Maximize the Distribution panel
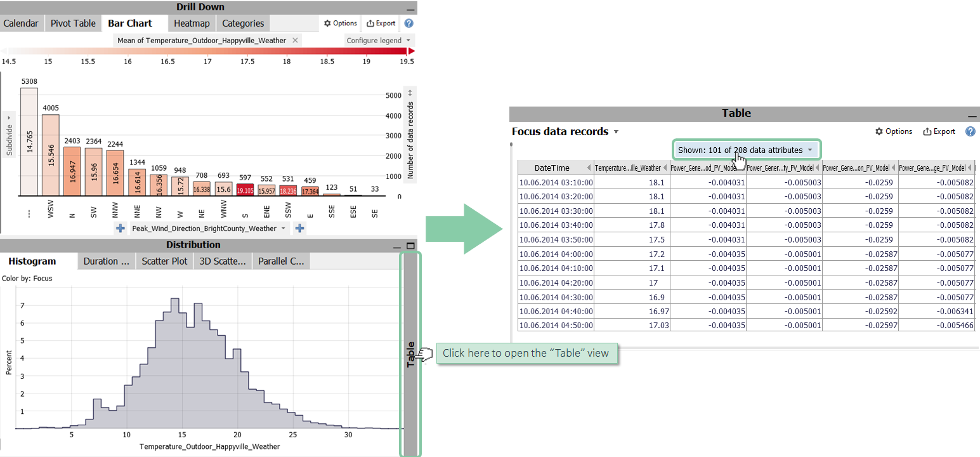The height and width of the screenshot is (457, 980). pos(410,246)
